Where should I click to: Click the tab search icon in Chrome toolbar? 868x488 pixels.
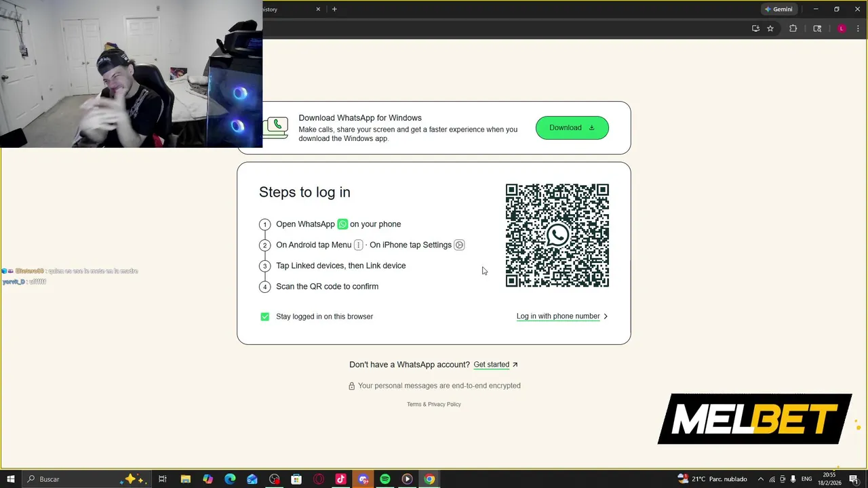(817, 28)
